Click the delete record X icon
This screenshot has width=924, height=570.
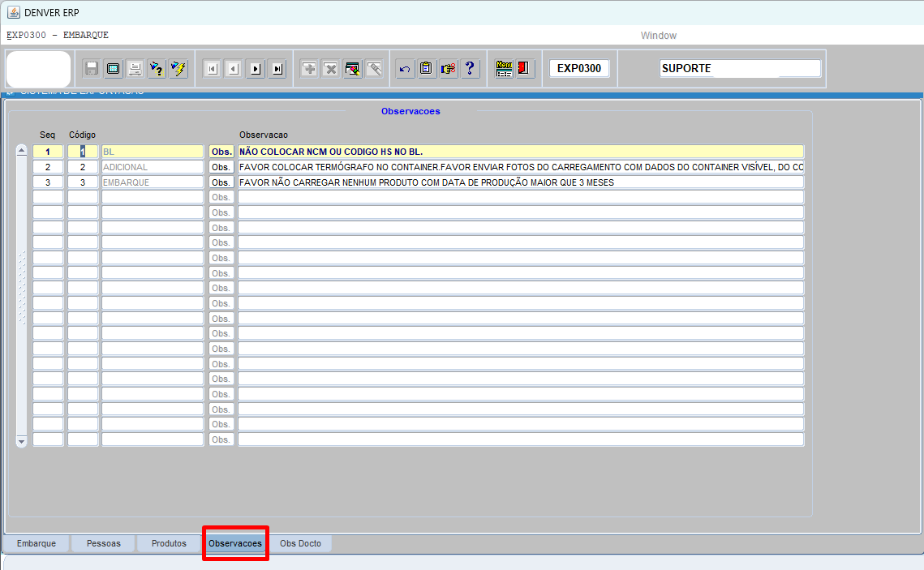click(x=330, y=69)
